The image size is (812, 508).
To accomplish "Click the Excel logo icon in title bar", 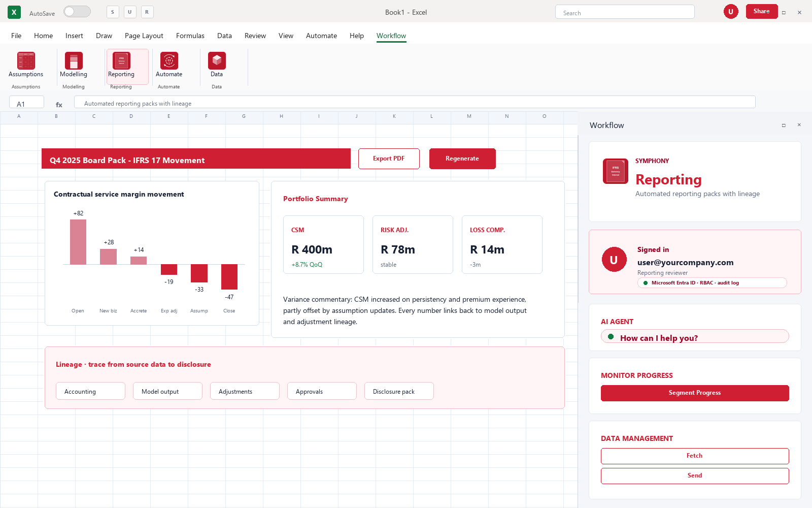I will pyautogui.click(x=14, y=12).
